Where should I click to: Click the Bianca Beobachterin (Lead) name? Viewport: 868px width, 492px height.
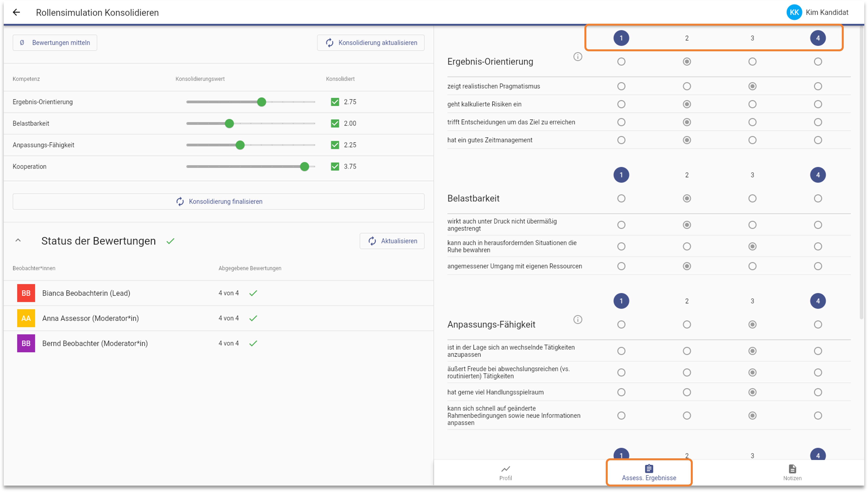pos(86,293)
